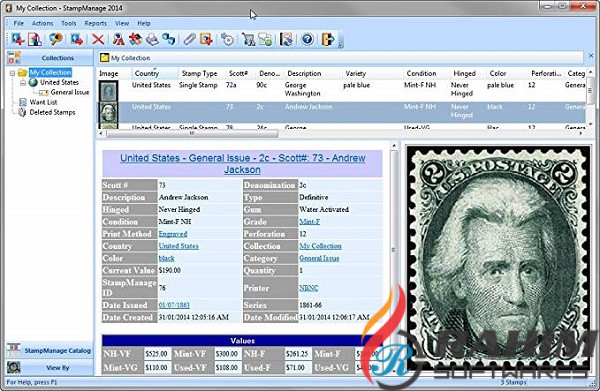The height and width of the screenshot is (391, 600).
Task: Click the toolbar icon next to the printer
Action: [x=135, y=39]
